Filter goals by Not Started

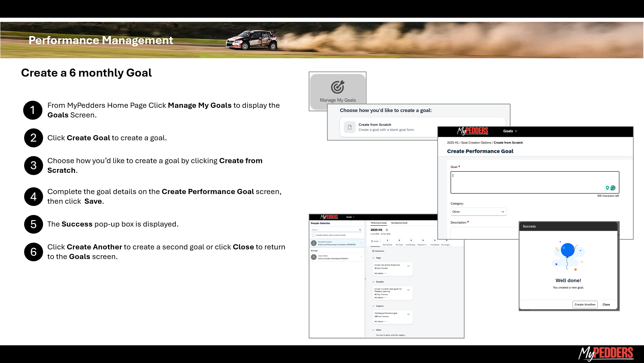(387, 242)
